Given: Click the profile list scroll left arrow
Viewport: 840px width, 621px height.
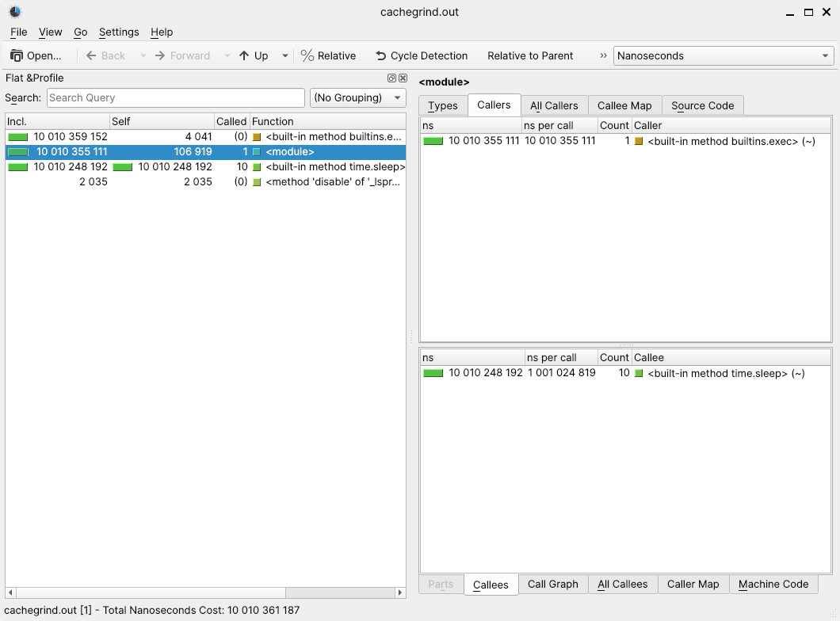Looking at the screenshot, I should point(10,592).
